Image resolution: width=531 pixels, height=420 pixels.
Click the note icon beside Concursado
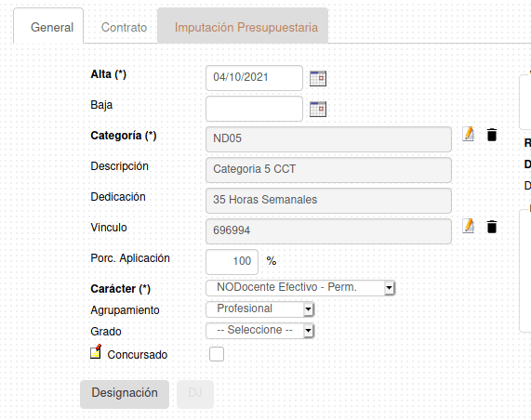(96, 351)
